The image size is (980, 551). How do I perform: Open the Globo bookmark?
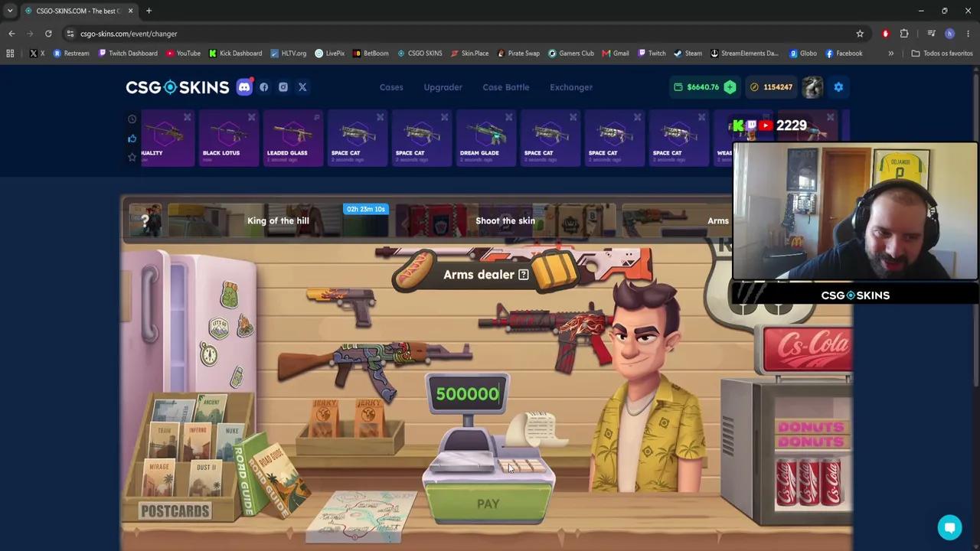pos(802,54)
